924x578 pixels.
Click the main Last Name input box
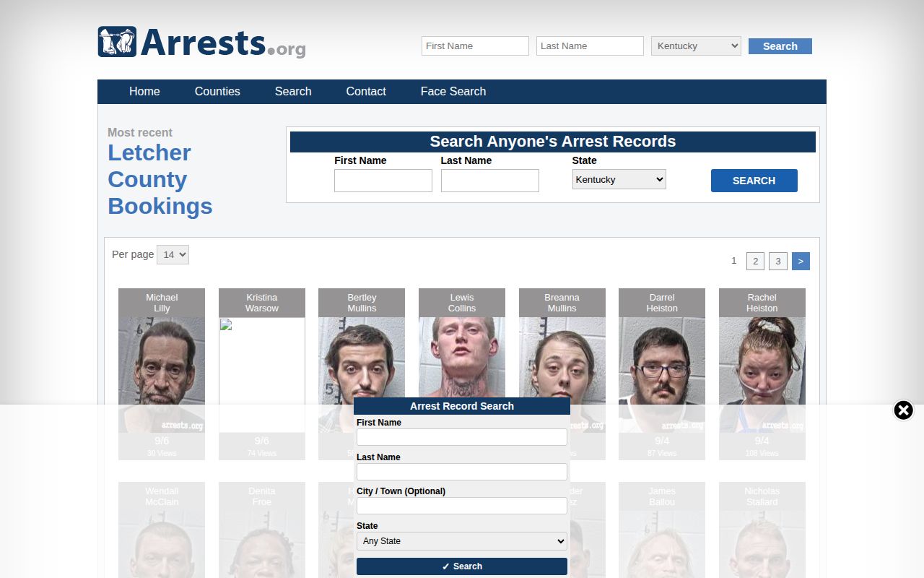coord(490,181)
